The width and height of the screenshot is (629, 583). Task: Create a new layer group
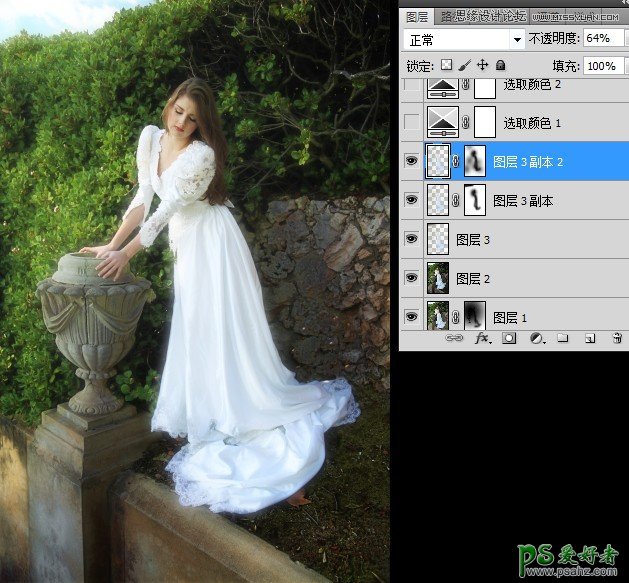point(563,339)
